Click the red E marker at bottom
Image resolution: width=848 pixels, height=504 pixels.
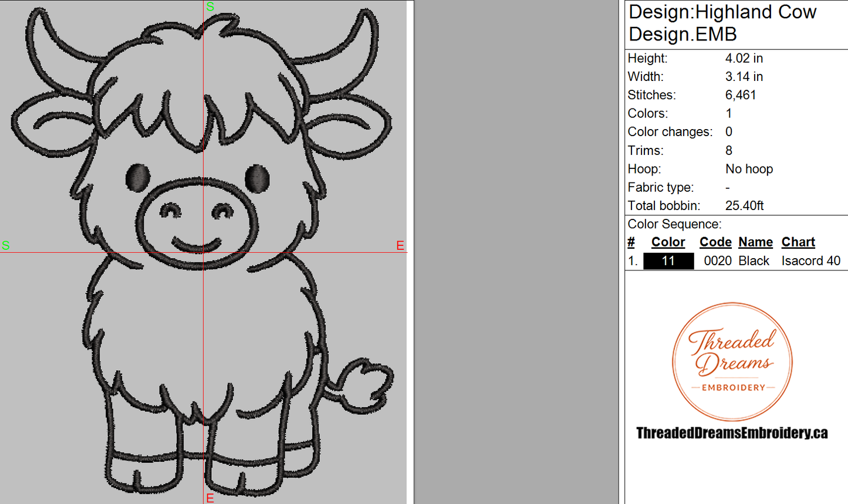pyautogui.click(x=210, y=498)
